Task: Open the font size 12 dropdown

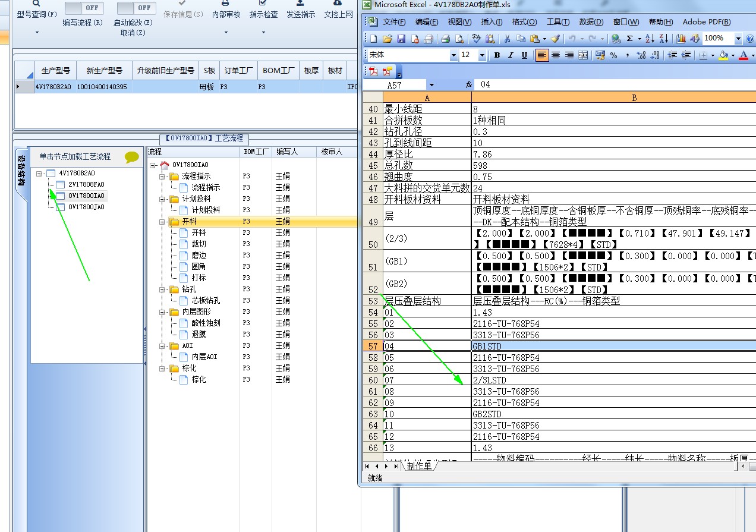Action: click(x=482, y=55)
